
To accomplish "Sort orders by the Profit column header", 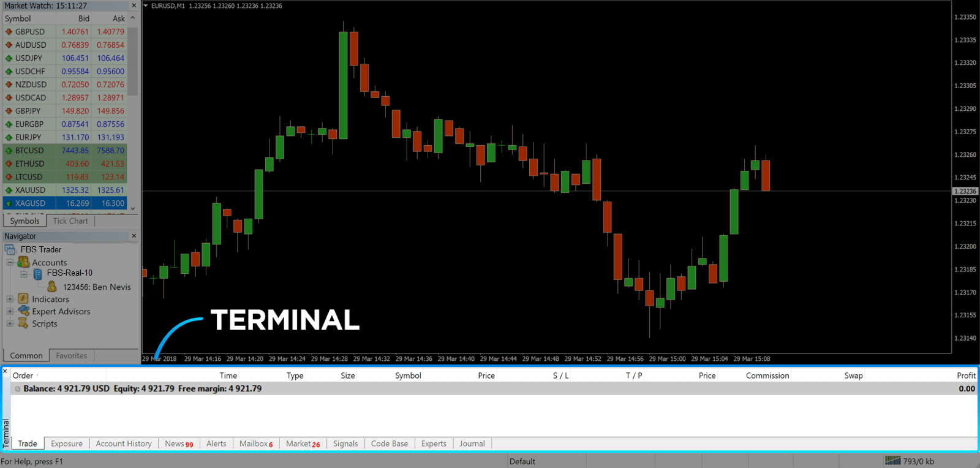I will 965,376.
